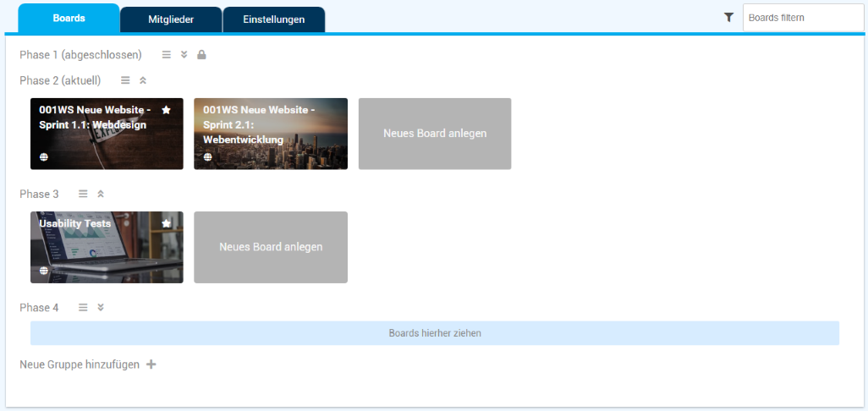Open the Phase 1 group menu icon
Screen dimensions: 868x411
(166, 55)
